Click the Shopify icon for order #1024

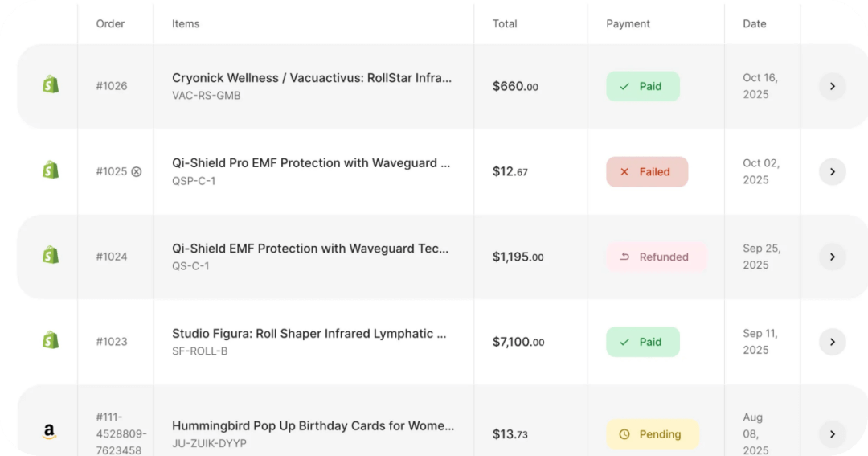(x=51, y=256)
